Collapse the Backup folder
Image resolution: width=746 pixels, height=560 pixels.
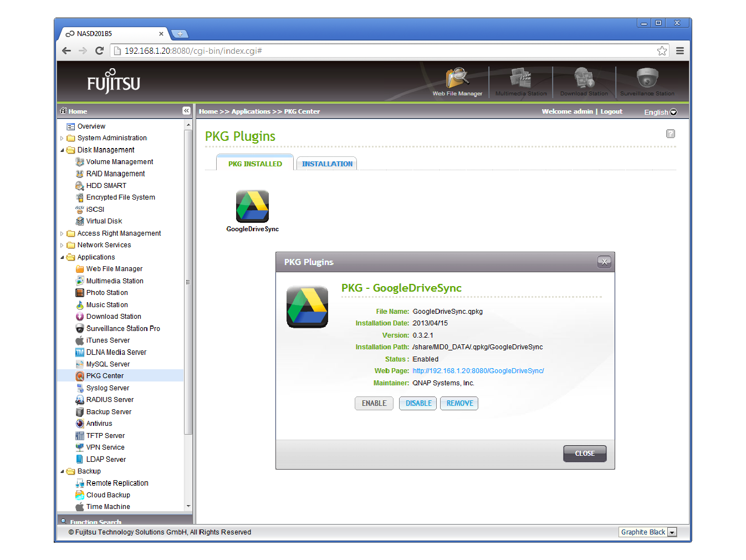coord(62,472)
